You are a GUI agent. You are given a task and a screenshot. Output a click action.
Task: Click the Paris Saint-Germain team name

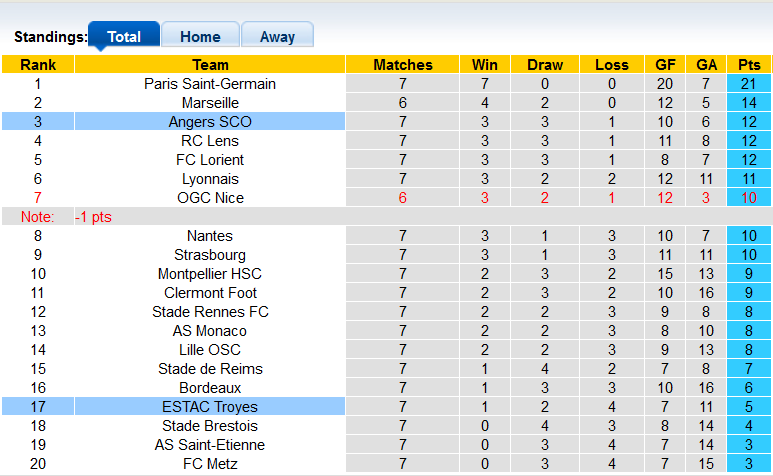210,84
